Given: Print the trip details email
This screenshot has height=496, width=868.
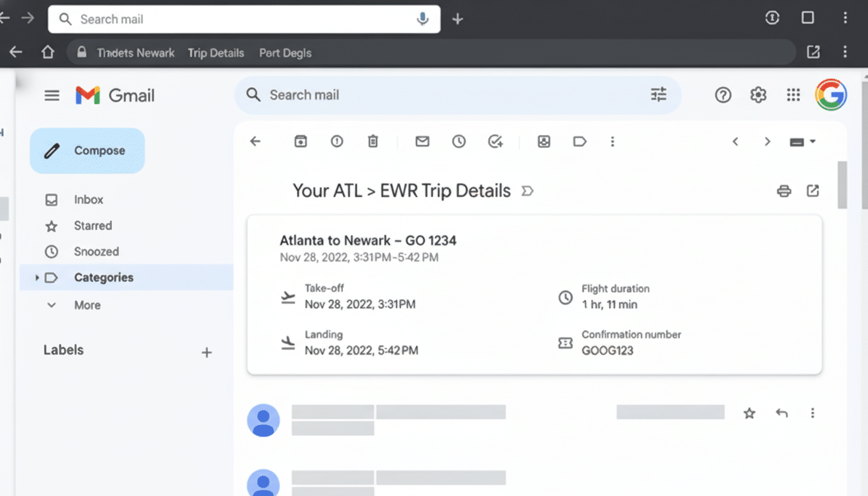Looking at the screenshot, I should [x=783, y=191].
